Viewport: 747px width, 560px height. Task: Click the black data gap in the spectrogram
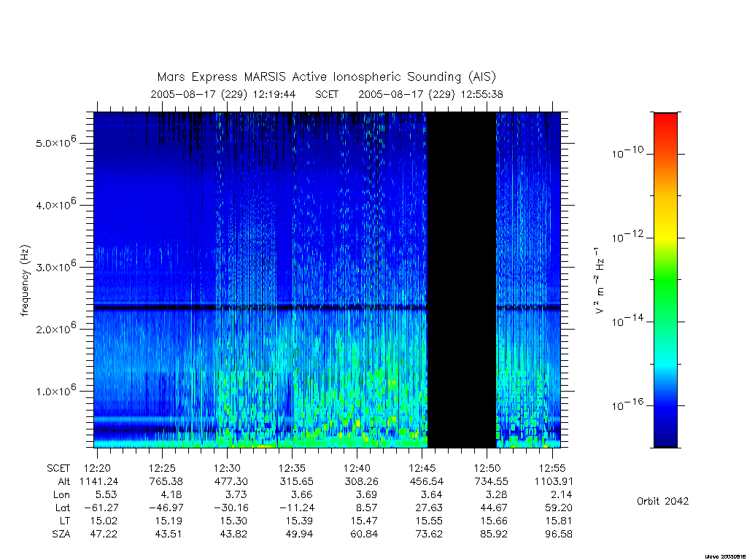pos(462,280)
